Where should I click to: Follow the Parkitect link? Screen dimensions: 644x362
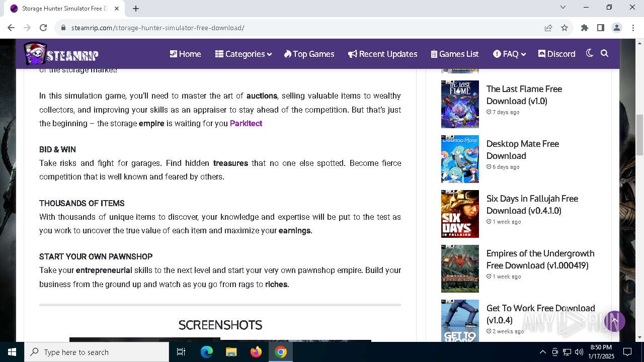click(x=246, y=123)
